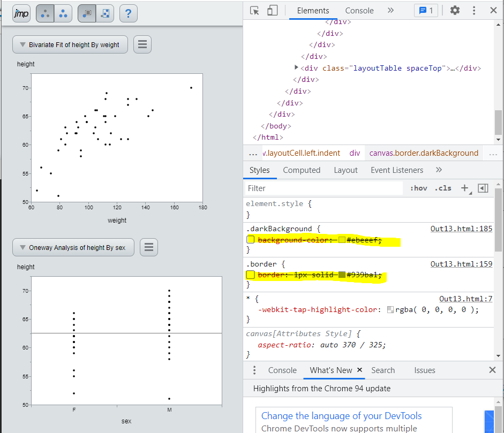
Task: Open the Out13.html:185 source link
Action: point(461,229)
